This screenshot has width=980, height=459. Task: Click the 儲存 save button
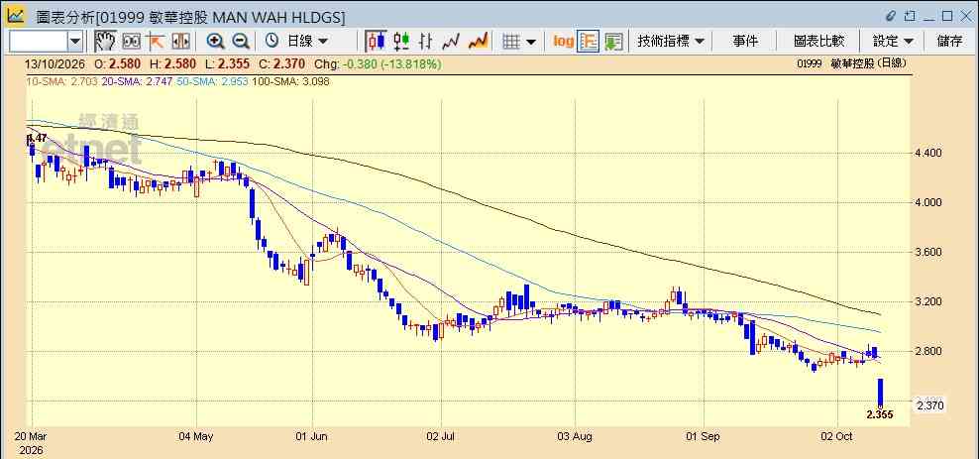pos(950,42)
